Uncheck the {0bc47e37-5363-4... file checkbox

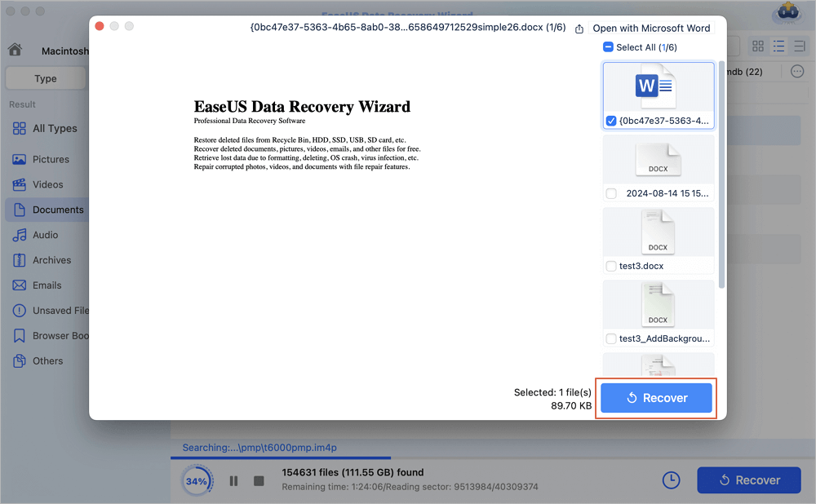coord(611,122)
